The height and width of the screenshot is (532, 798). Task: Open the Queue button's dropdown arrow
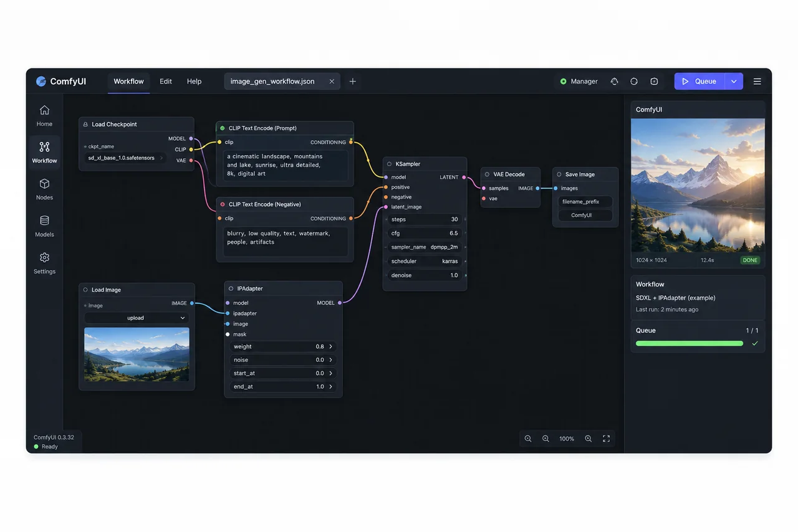(734, 82)
